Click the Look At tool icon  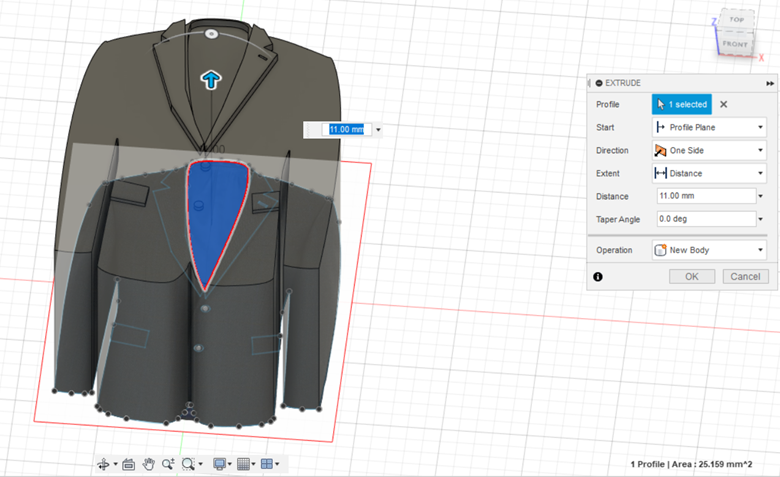[x=128, y=464]
